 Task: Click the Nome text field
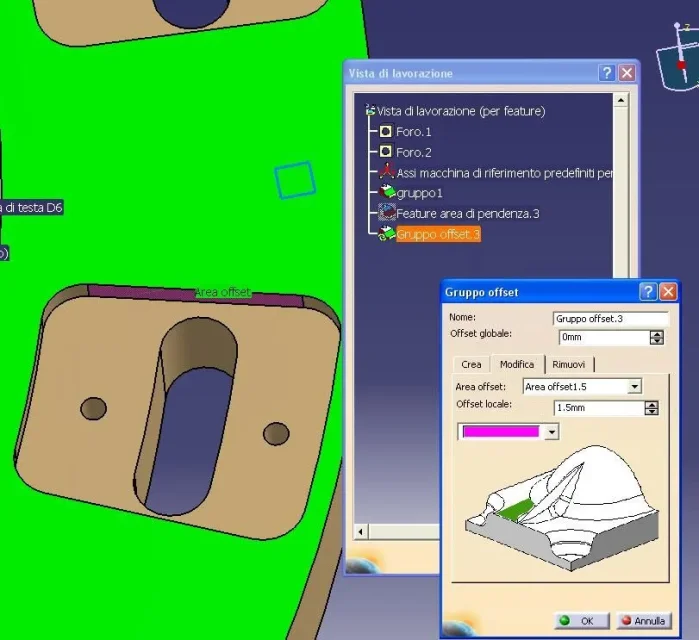pos(610,319)
